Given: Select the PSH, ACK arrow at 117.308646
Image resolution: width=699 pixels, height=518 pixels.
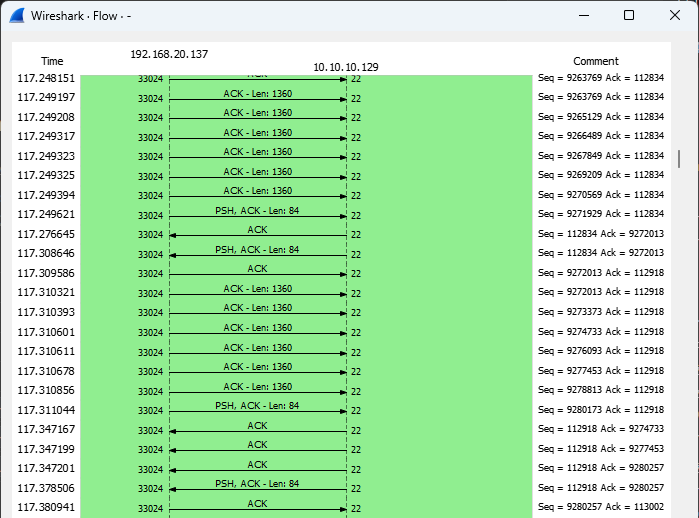Looking at the screenshot, I should [x=258, y=255].
